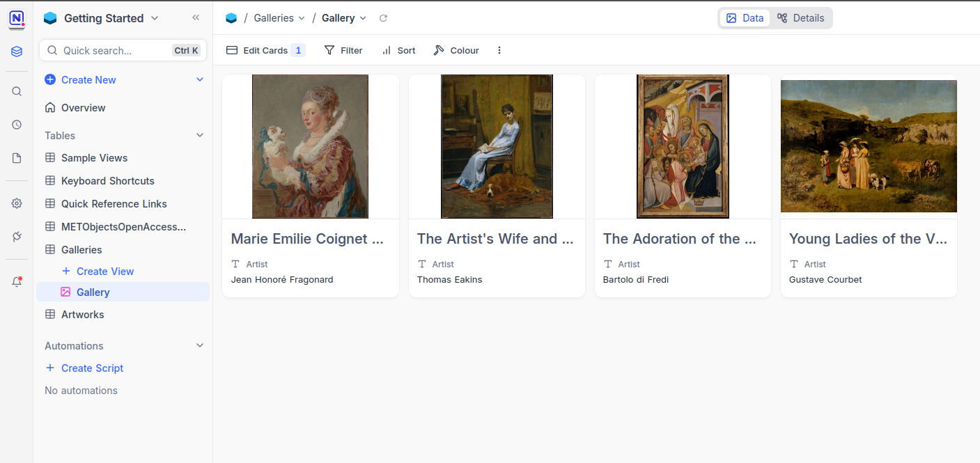The height and width of the screenshot is (463, 980).
Task: Click the card title Marie Emilie Coignet
Action: point(307,239)
